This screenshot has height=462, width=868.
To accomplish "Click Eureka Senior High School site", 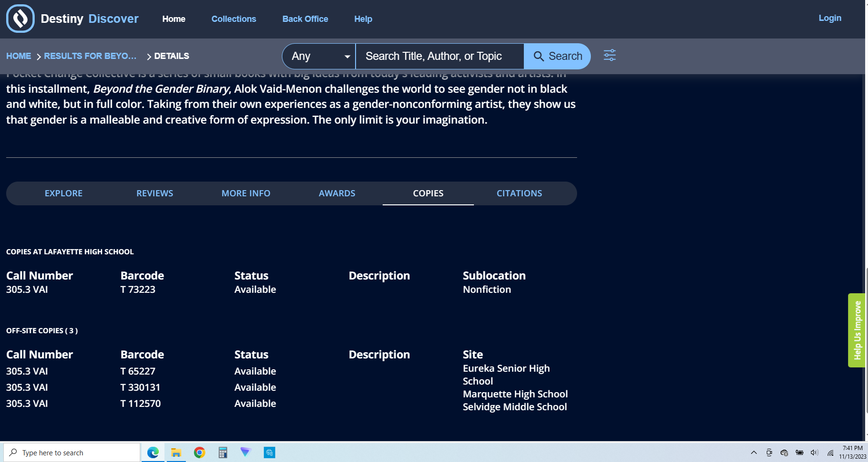I will [x=506, y=375].
